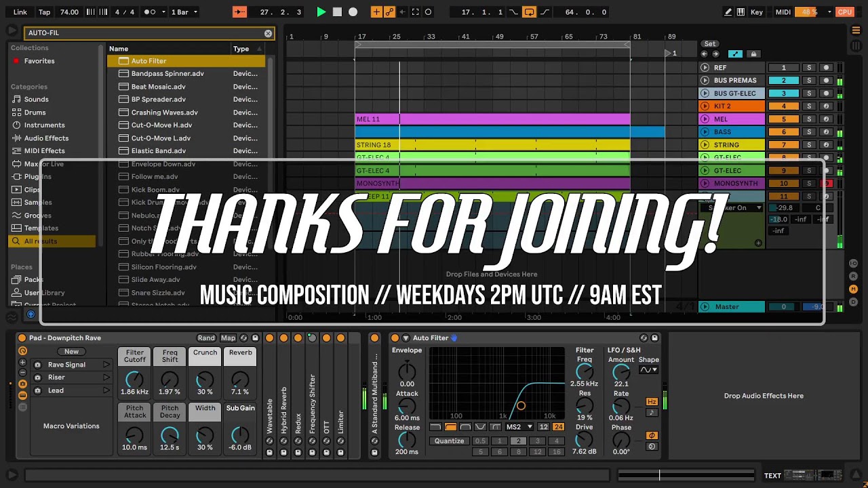This screenshot has height=488, width=868.
Task: Save the Auto Filter preset
Action: click(654, 338)
